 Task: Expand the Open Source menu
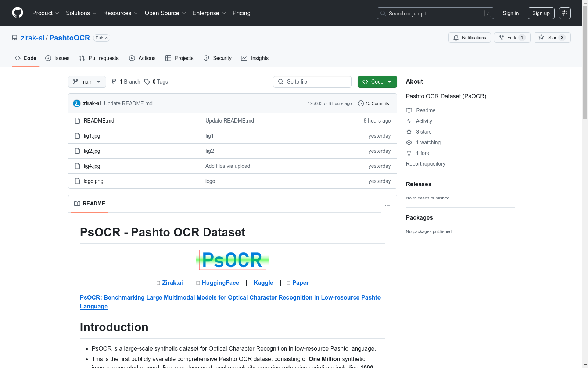[x=165, y=13]
